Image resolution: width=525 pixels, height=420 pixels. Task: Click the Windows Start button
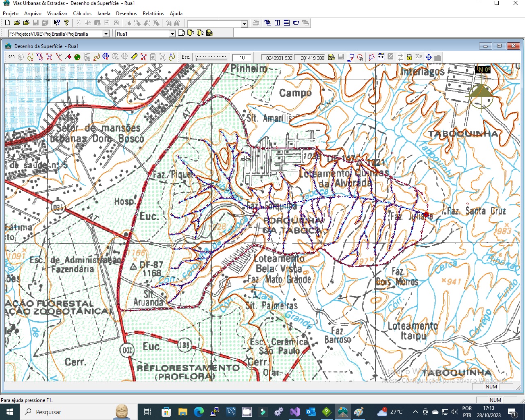(x=10, y=412)
